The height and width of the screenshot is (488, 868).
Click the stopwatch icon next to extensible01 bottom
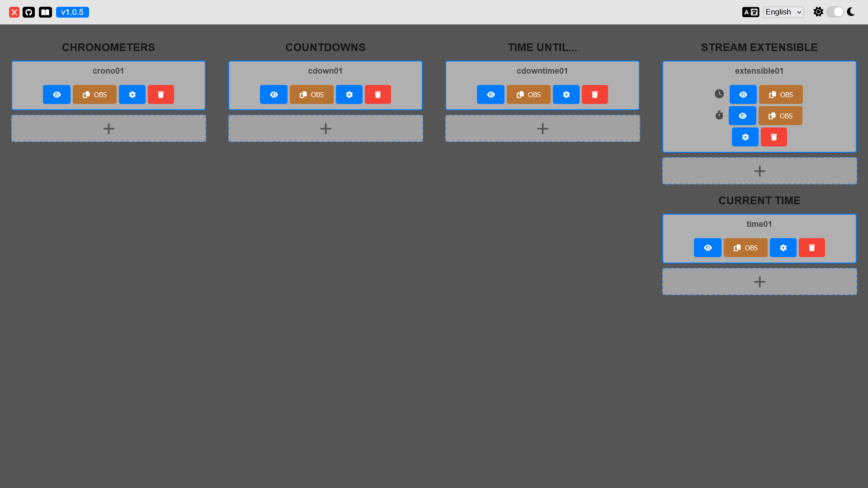pos(719,116)
